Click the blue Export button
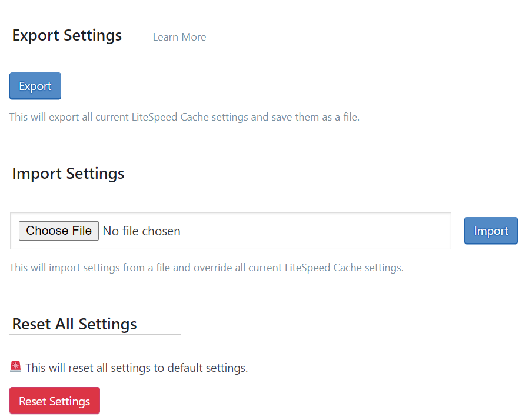The width and height of the screenshot is (532, 420). tap(35, 86)
